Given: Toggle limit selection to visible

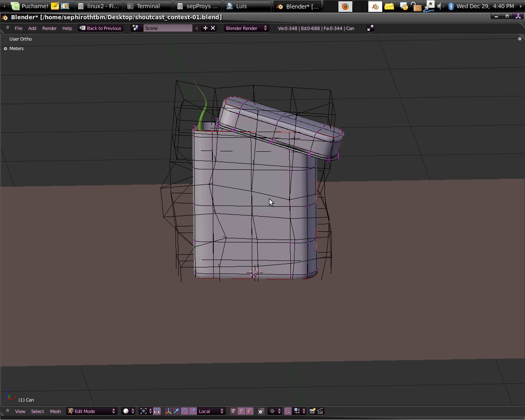Looking at the screenshot, I should (261, 411).
